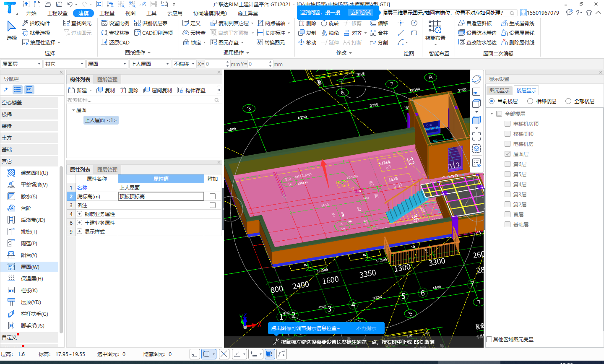Switch view to 2D mode icon
604x364 pixels.
[x=476, y=92]
